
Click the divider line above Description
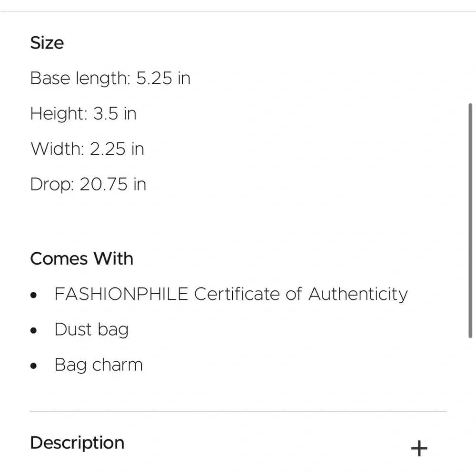click(x=238, y=411)
